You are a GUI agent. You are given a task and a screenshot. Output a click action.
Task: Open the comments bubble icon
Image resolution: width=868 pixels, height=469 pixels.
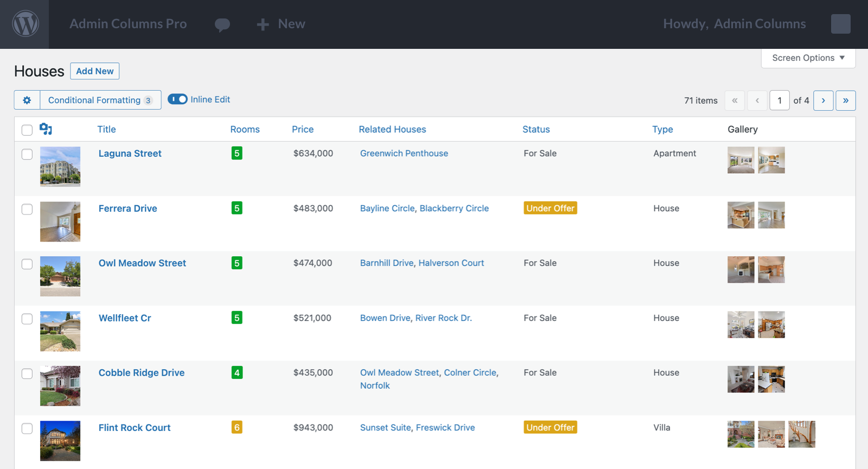click(x=222, y=24)
